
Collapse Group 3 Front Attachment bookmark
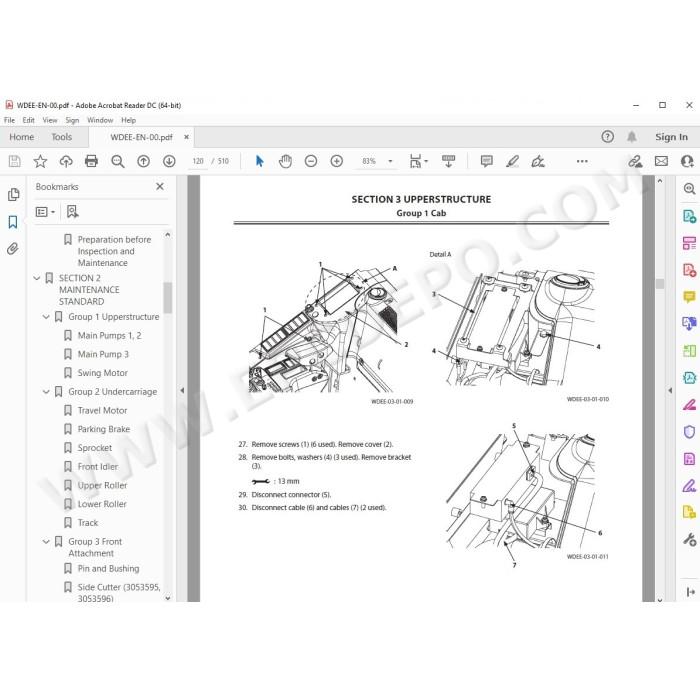(46, 542)
